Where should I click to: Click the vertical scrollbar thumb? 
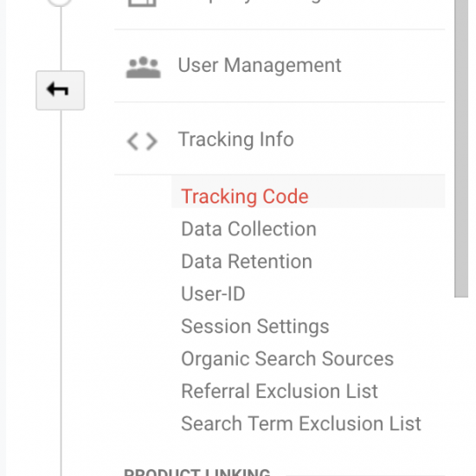click(x=461, y=148)
